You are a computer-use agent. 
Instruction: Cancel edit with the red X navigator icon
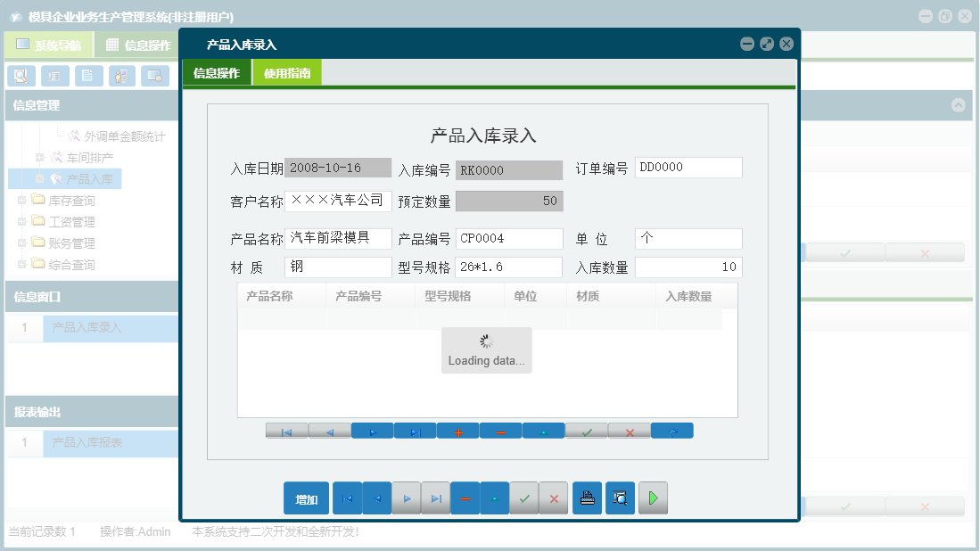point(629,430)
